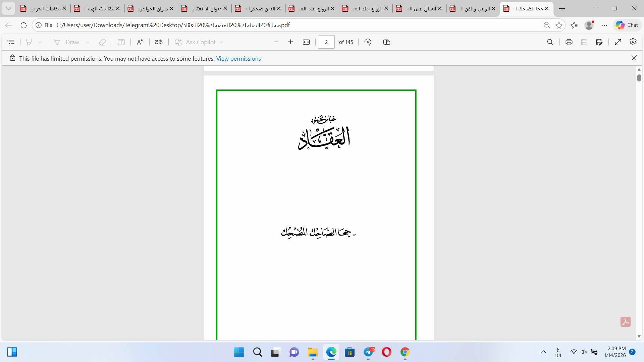The height and width of the screenshot is (362, 644).
Task: Refresh the page
Action: (x=23, y=25)
